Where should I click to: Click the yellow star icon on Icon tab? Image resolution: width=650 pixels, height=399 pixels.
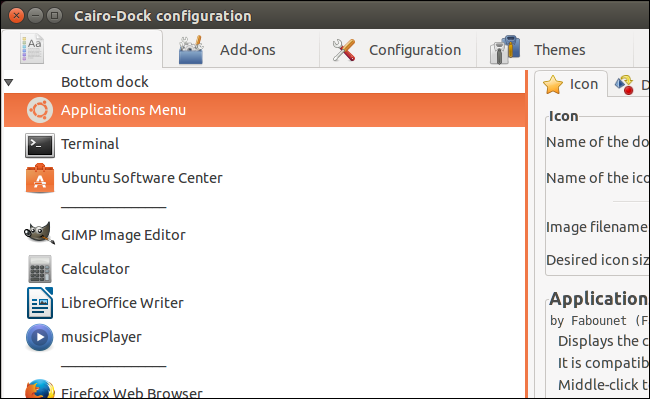coord(553,85)
